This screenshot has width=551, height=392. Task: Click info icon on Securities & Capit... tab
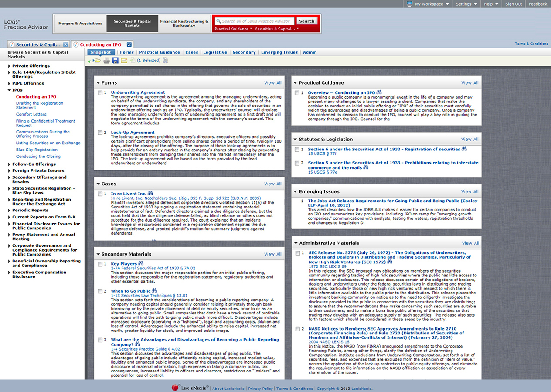[x=12, y=44]
